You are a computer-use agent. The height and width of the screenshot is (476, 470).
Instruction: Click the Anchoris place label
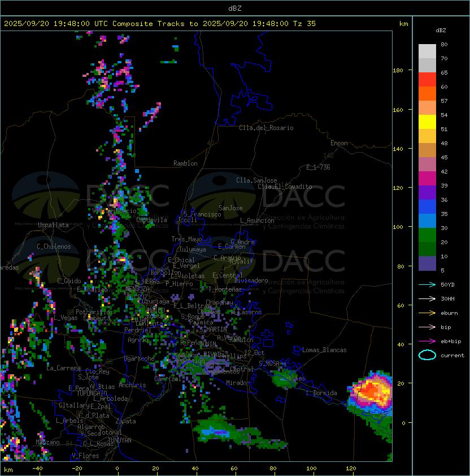[132, 385]
